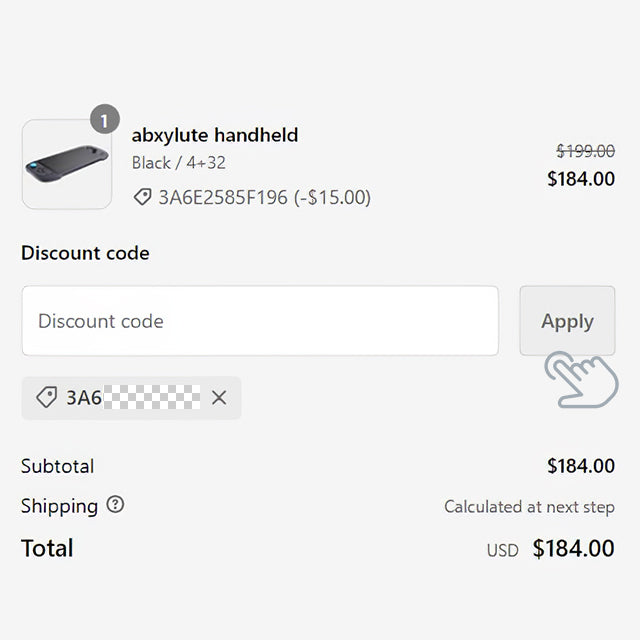Open the abxylute handheld product thumbnail
The height and width of the screenshot is (640, 640).
pos(67,164)
